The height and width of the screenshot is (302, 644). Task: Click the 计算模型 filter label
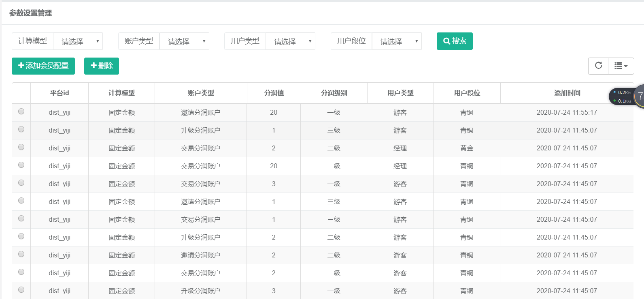point(32,41)
